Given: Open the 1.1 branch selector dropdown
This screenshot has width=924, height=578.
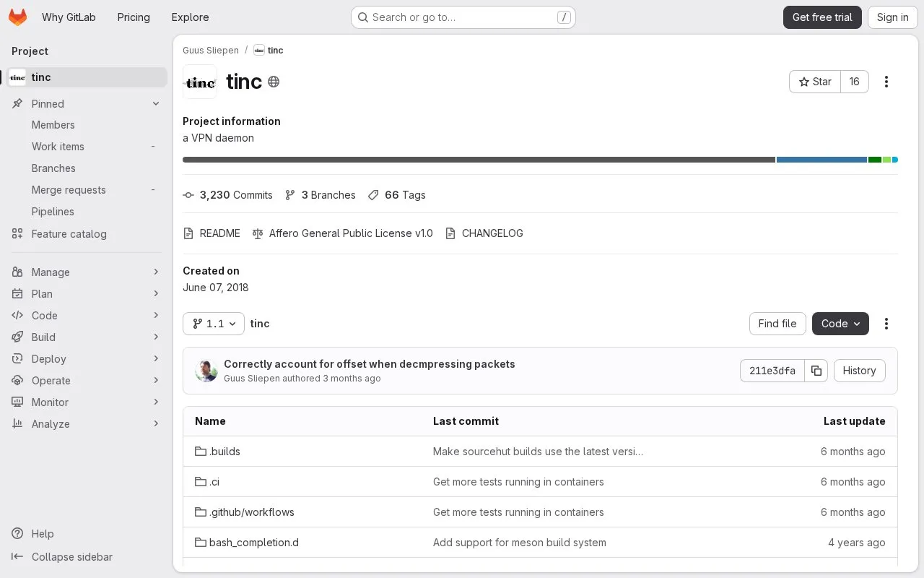Looking at the screenshot, I should tap(214, 324).
